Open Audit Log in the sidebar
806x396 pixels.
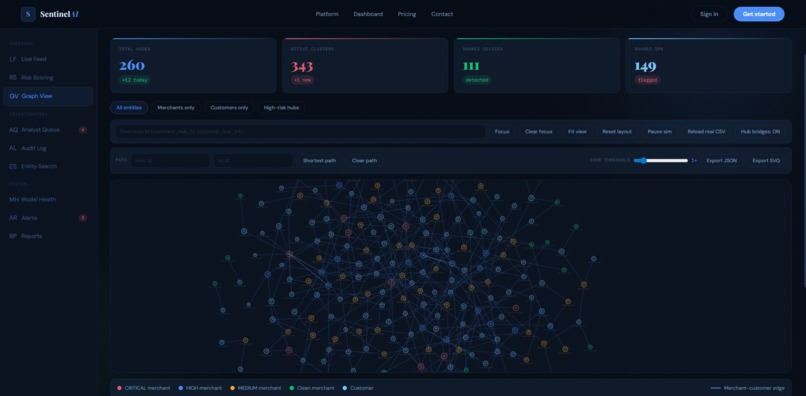pos(48,148)
